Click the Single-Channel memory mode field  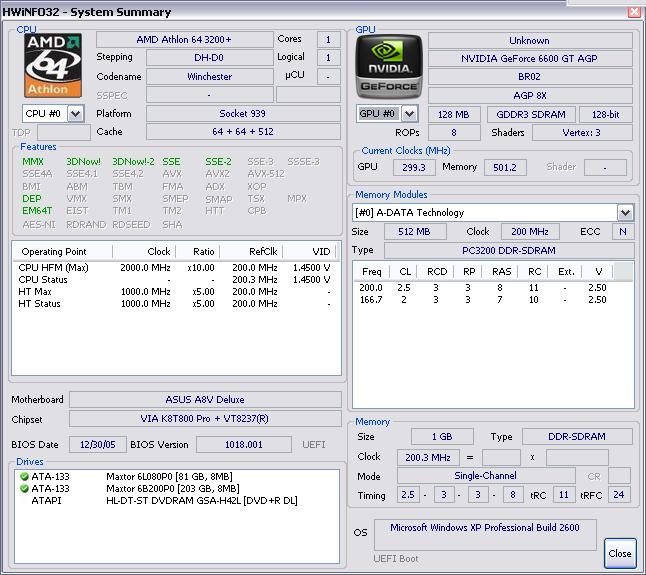[x=486, y=476]
